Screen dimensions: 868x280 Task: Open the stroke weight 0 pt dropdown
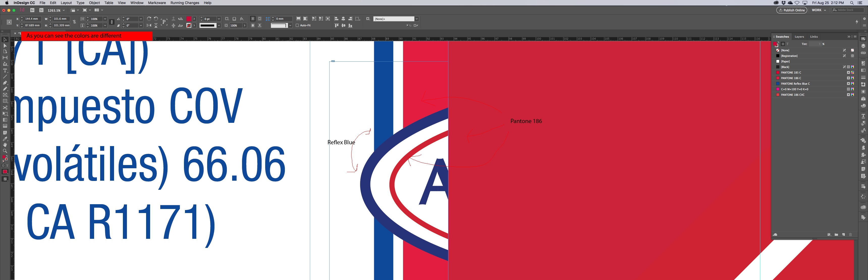coord(219,19)
